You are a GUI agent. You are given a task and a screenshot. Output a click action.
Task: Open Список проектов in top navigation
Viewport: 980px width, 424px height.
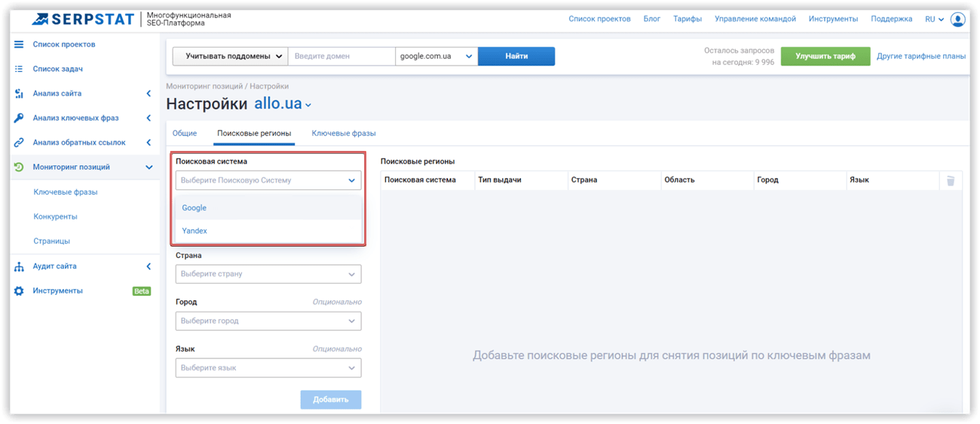[599, 20]
